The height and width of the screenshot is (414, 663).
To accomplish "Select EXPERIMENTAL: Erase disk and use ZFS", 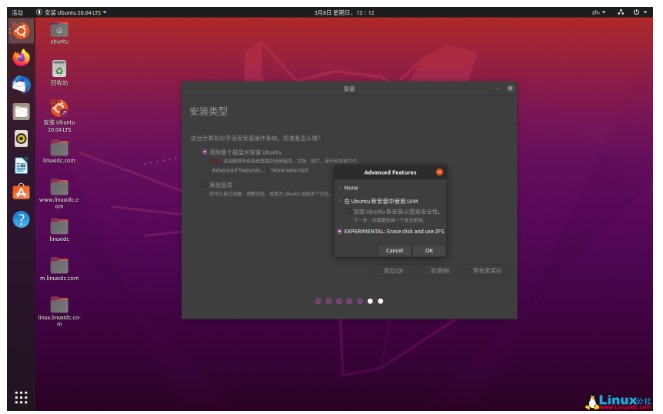I will pos(340,231).
